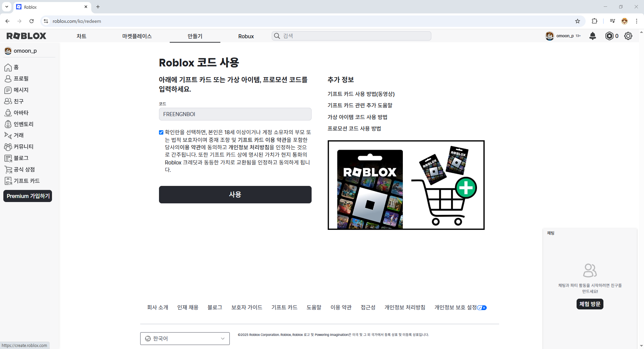
Task: Open the Chrome profile avatar
Action: click(625, 21)
